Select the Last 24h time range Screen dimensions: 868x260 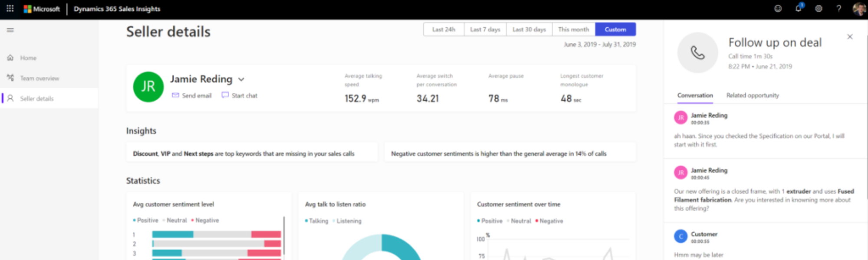[x=444, y=29]
